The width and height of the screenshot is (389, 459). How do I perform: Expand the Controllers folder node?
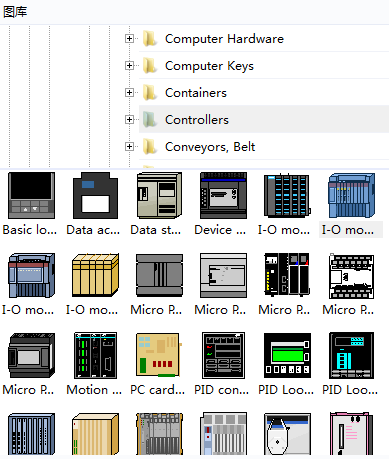point(129,120)
